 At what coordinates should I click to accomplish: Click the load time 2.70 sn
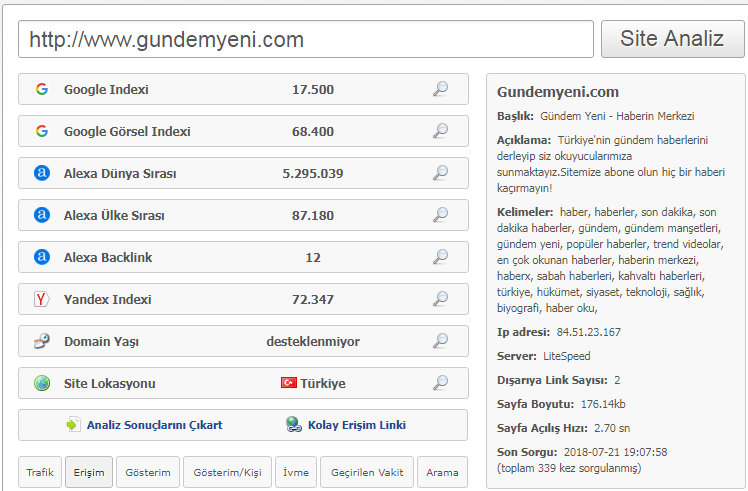(612, 428)
